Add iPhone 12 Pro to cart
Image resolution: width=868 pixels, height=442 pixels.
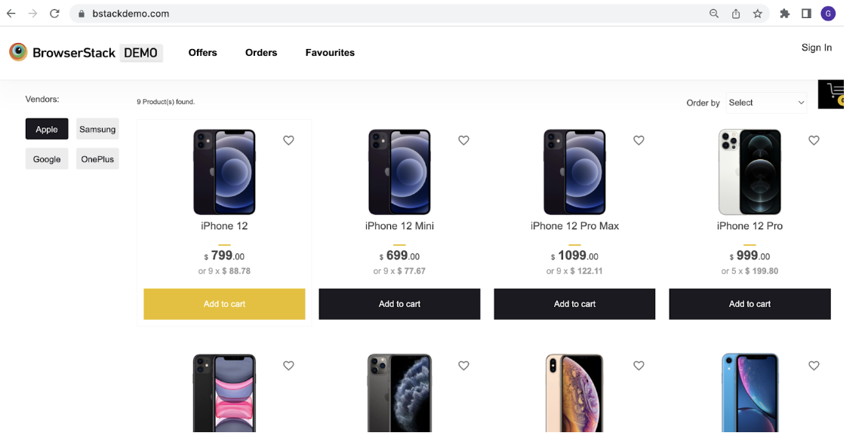click(749, 304)
